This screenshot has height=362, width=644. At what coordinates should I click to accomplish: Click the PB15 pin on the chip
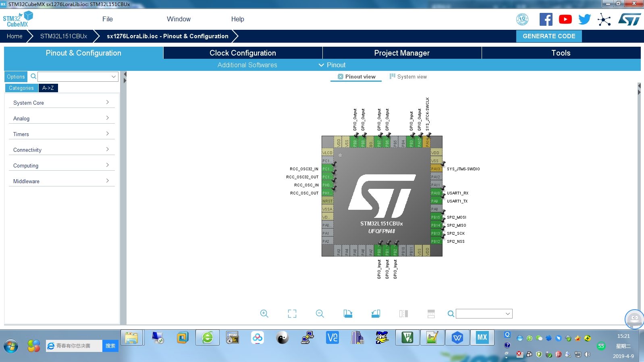click(436, 217)
